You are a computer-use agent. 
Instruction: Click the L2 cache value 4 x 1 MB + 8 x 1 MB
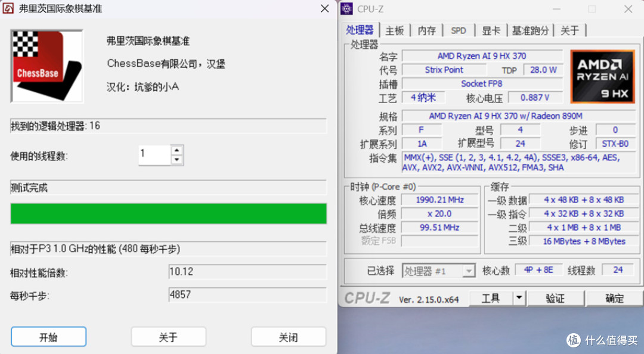pyautogui.click(x=584, y=228)
